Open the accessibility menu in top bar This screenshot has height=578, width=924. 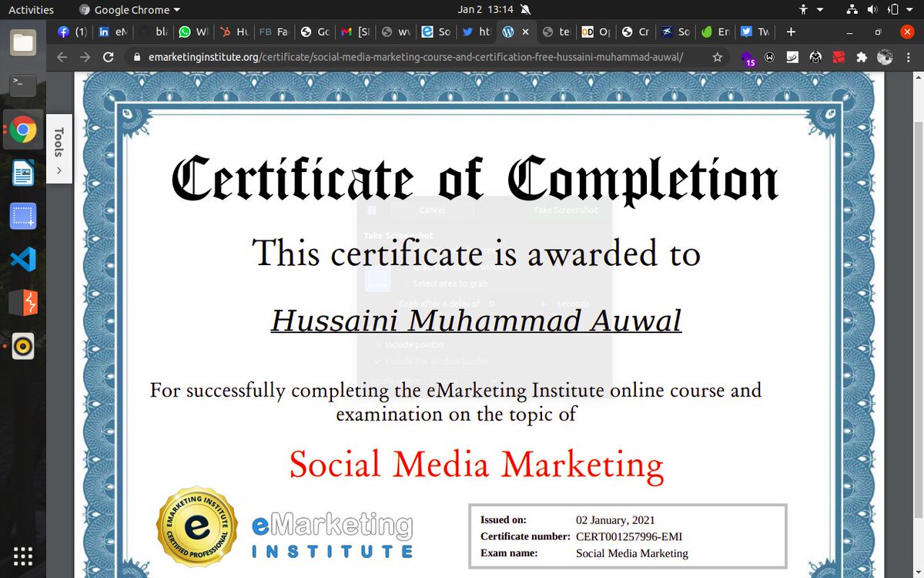(809, 10)
